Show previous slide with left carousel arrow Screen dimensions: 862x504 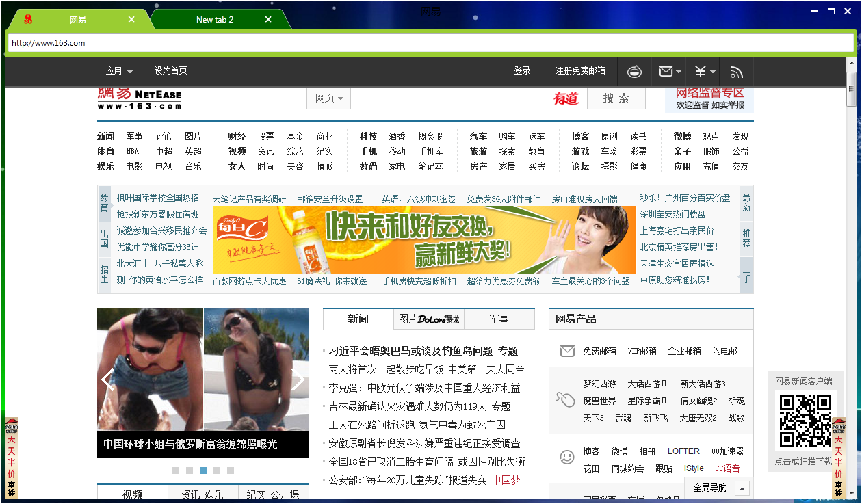(x=107, y=380)
